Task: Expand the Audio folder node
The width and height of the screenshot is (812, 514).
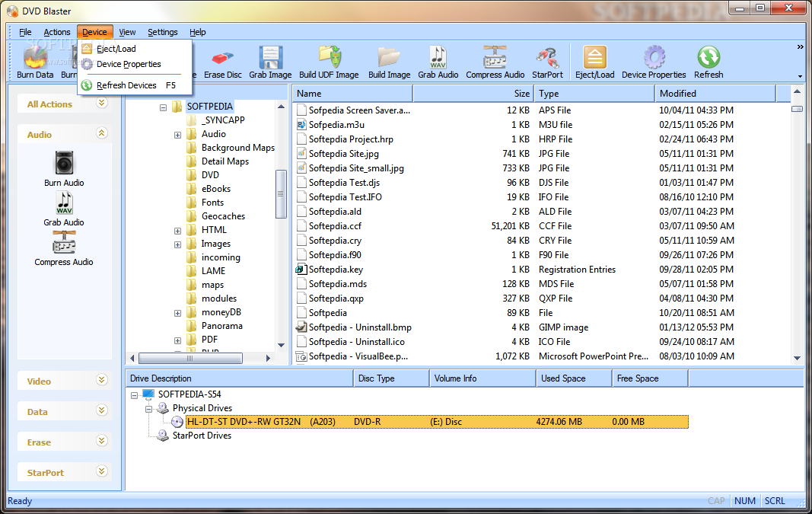Action: (x=177, y=136)
